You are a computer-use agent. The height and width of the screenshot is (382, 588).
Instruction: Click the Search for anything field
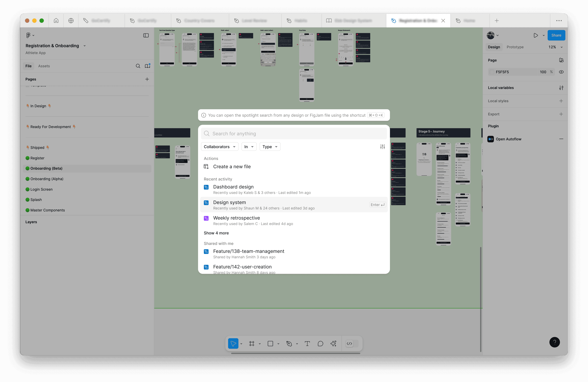coord(294,133)
